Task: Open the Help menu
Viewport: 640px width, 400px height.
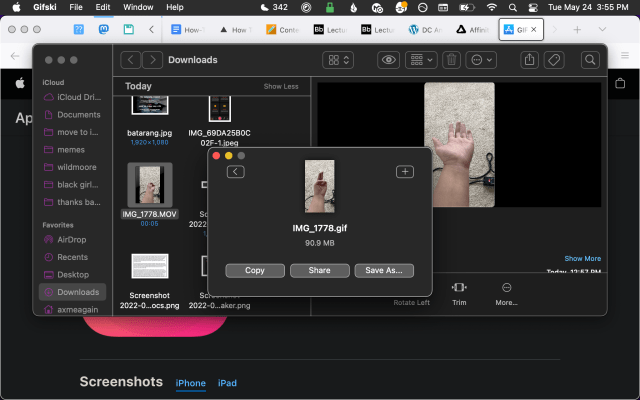Action: click(x=175, y=7)
